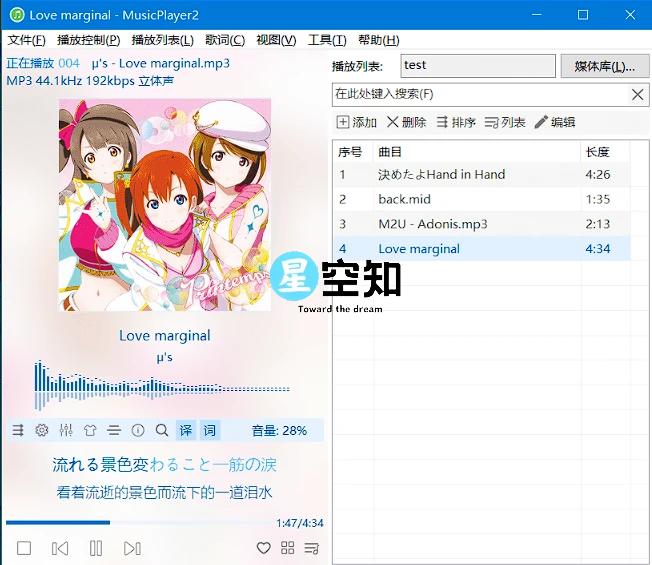This screenshot has height=565, width=652.
Task: Toggle the playlist panel icon at bottom right
Action: click(311, 548)
